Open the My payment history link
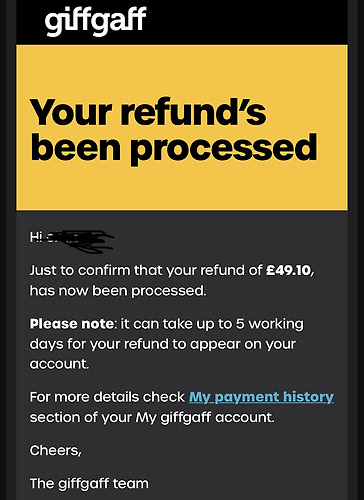This screenshot has height=500, width=364. [x=261, y=397]
